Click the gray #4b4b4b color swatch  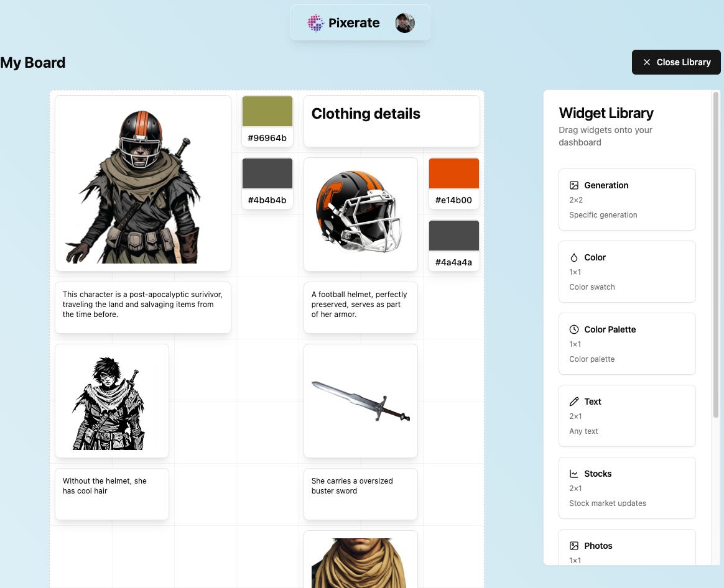(267, 173)
